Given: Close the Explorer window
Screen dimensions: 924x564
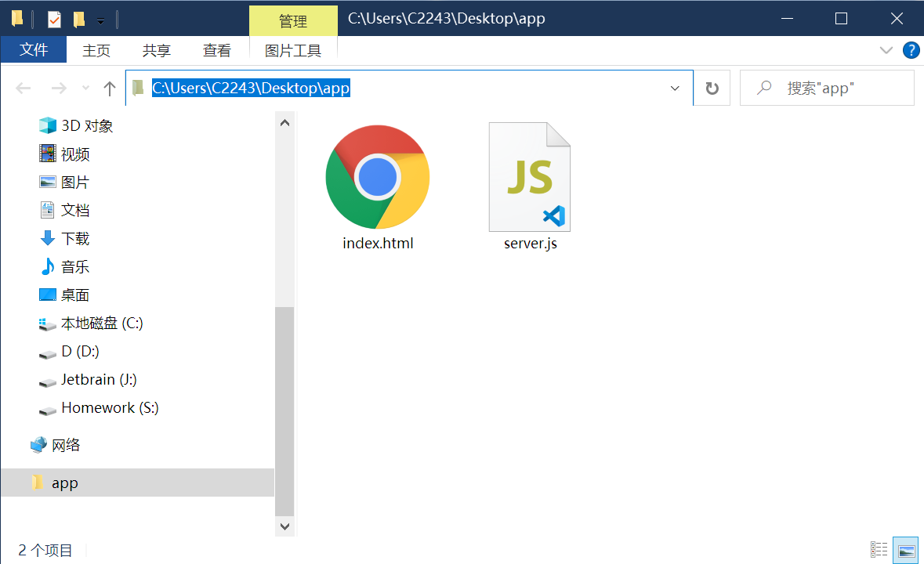Looking at the screenshot, I should [897, 18].
